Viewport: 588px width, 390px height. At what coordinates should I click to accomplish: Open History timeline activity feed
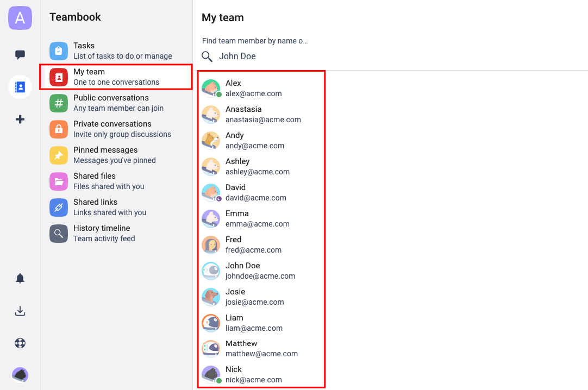[x=116, y=234]
